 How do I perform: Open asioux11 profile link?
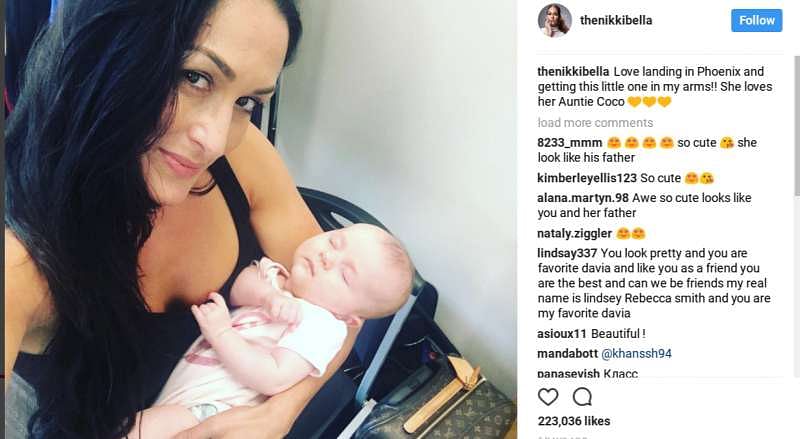click(562, 334)
